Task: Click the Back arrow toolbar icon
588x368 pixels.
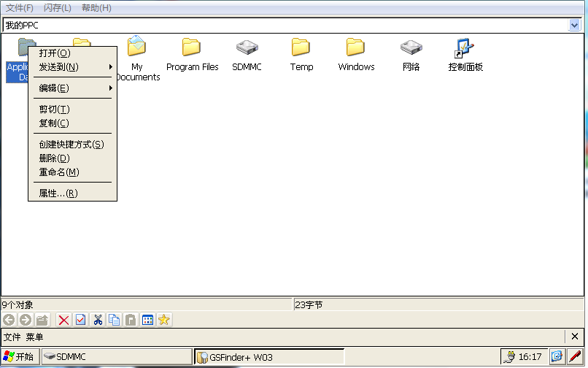Action: [9, 320]
